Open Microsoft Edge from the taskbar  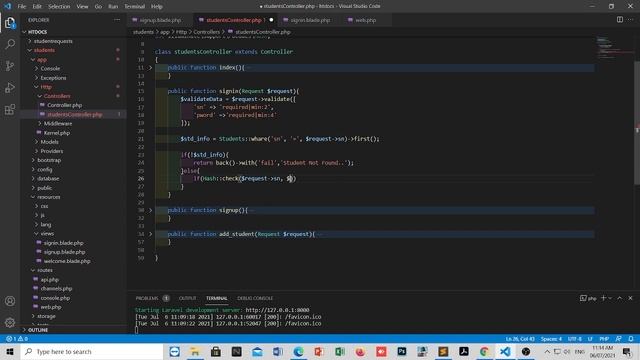pos(298,351)
